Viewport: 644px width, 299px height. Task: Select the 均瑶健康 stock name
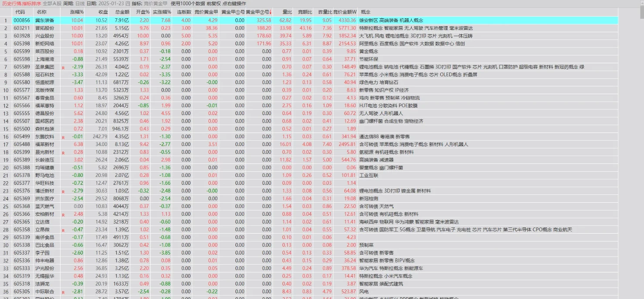(x=45, y=168)
